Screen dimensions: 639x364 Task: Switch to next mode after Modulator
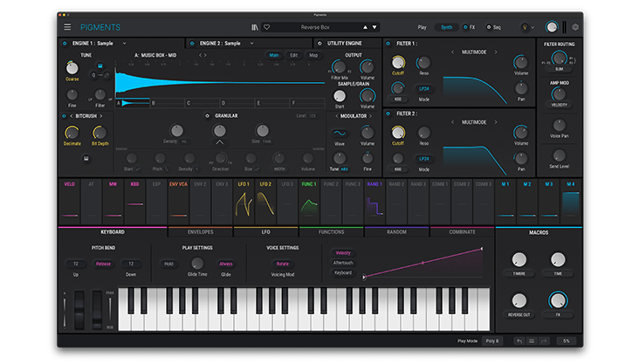[x=370, y=116]
